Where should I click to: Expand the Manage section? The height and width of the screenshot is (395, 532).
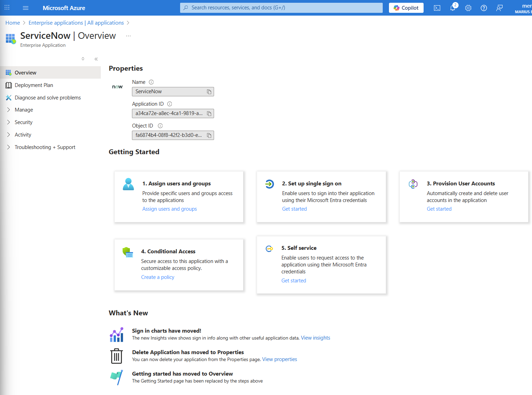click(24, 110)
